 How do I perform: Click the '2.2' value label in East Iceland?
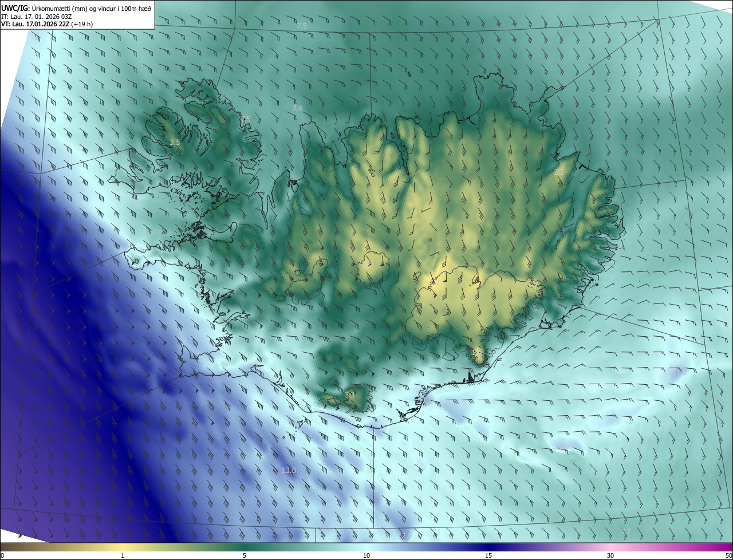pos(559,172)
